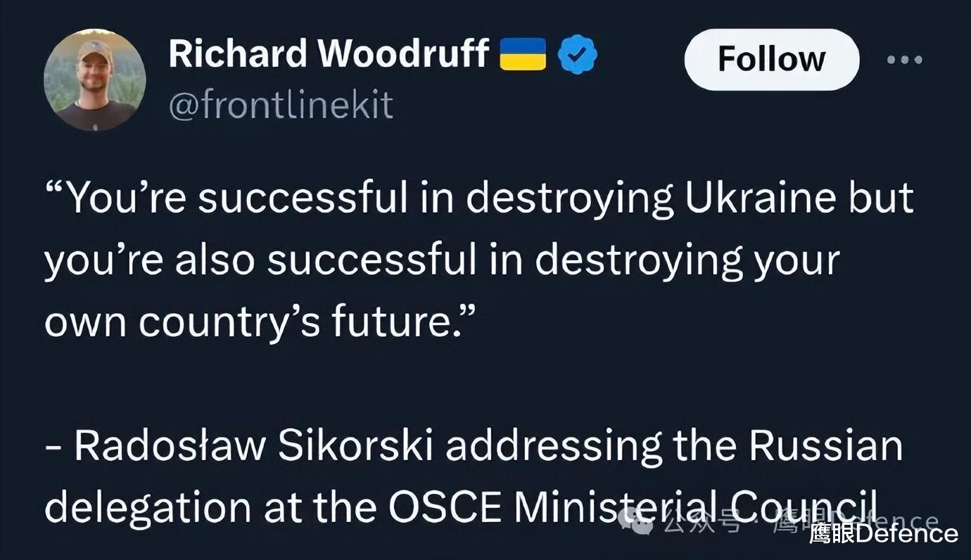The height and width of the screenshot is (560, 971).
Task: Click the WeChat logo in the watermark
Action: pyautogui.click(x=635, y=521)
